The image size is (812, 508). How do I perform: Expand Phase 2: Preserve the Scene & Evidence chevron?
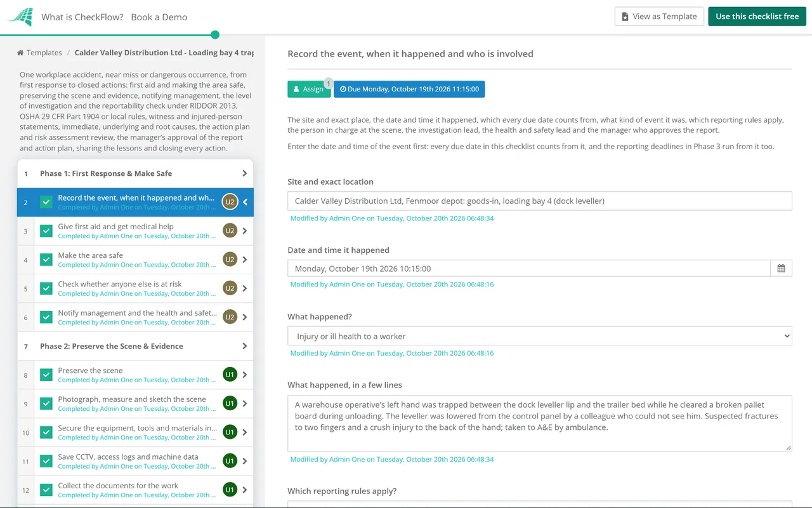[245, 346]
